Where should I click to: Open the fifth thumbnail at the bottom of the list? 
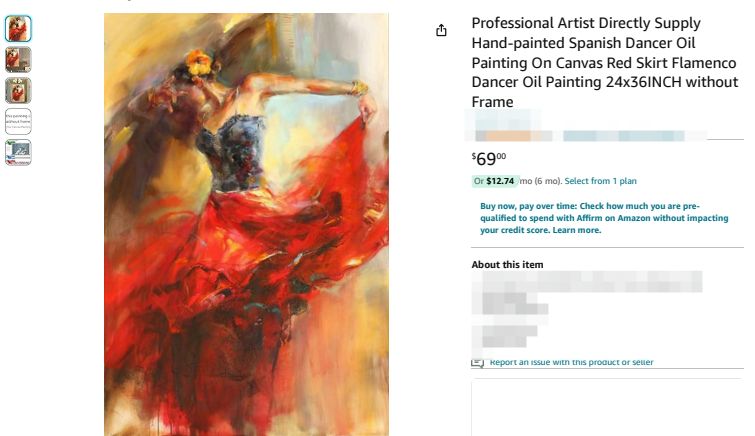coord(18,152)
